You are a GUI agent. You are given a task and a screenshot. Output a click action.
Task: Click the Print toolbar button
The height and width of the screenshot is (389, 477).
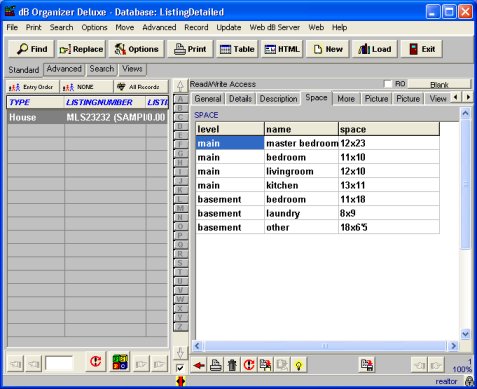pyautogui.click(x=190, y=49)
